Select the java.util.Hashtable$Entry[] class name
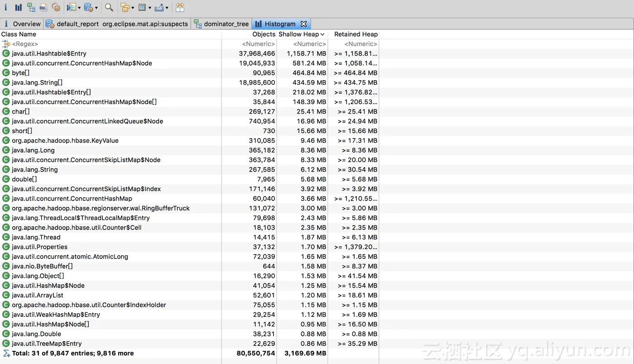 tap(51, 92)
